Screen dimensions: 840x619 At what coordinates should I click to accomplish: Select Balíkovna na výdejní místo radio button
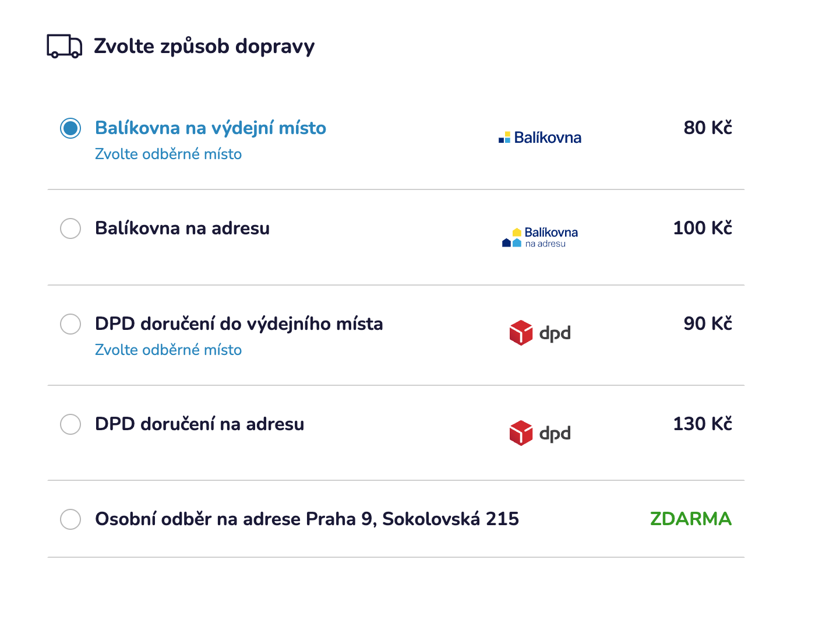tap(70, 128)
